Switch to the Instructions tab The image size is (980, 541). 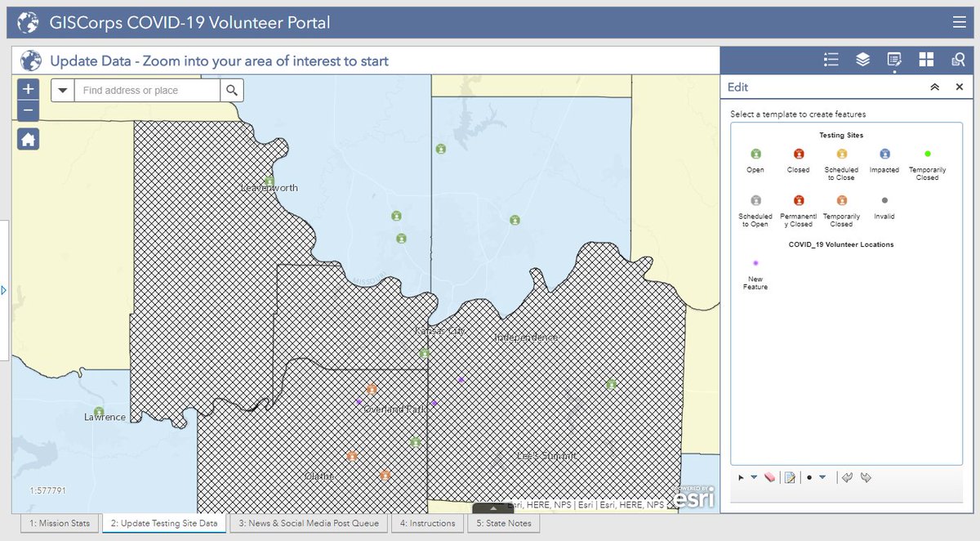pos(427,523)
